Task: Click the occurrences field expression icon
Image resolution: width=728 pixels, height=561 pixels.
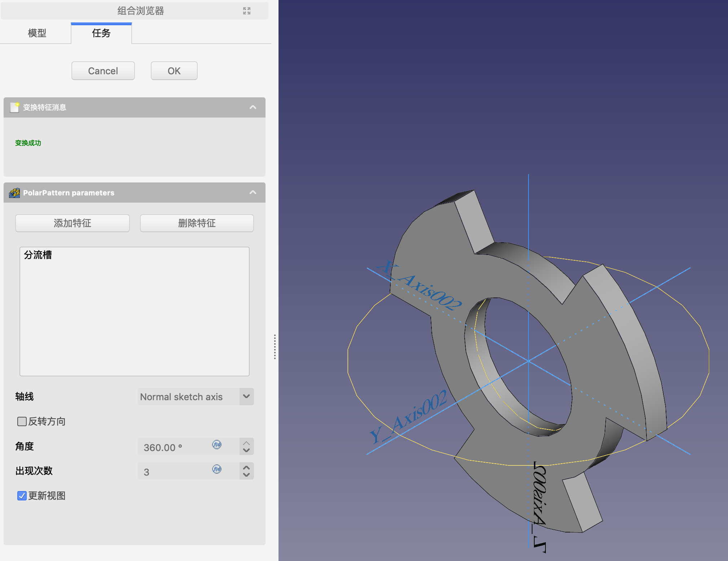Action: tap(216, 469)
